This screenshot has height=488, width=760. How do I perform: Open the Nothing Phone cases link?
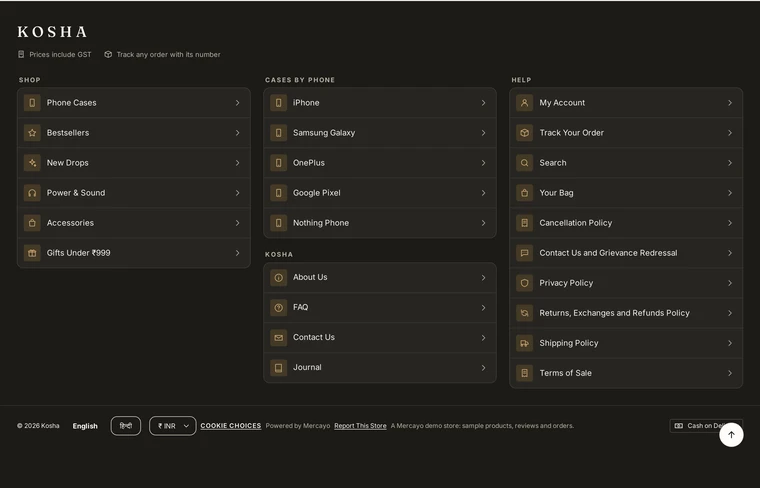pos(380,223)
